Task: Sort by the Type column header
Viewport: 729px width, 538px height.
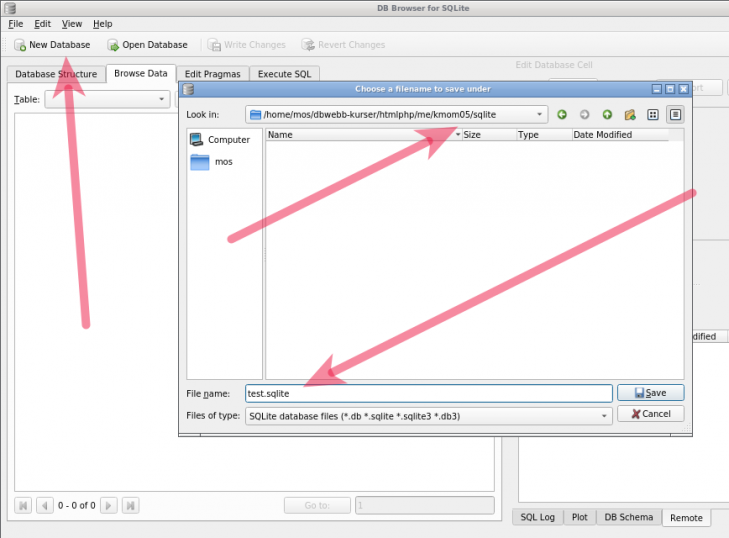Action: 544,135
